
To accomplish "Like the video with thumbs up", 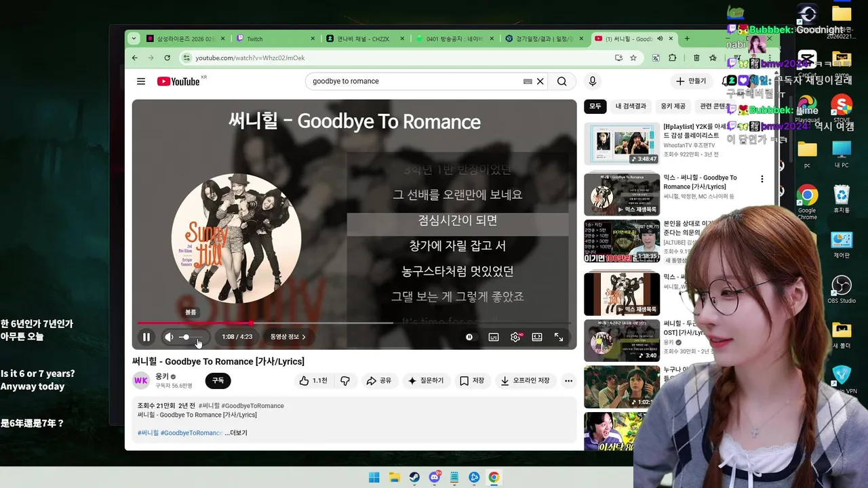I will point(313,381).
